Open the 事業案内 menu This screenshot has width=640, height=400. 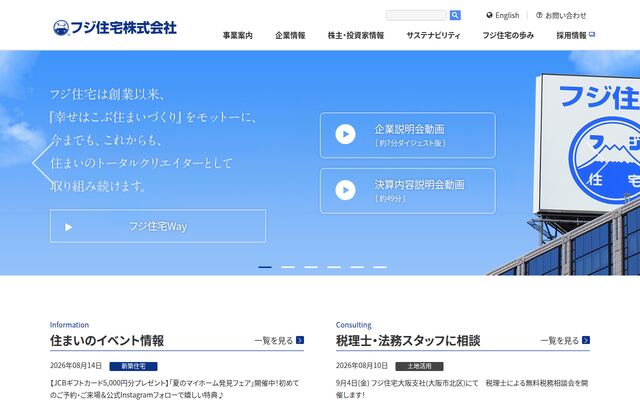click(x=238, y=36)
